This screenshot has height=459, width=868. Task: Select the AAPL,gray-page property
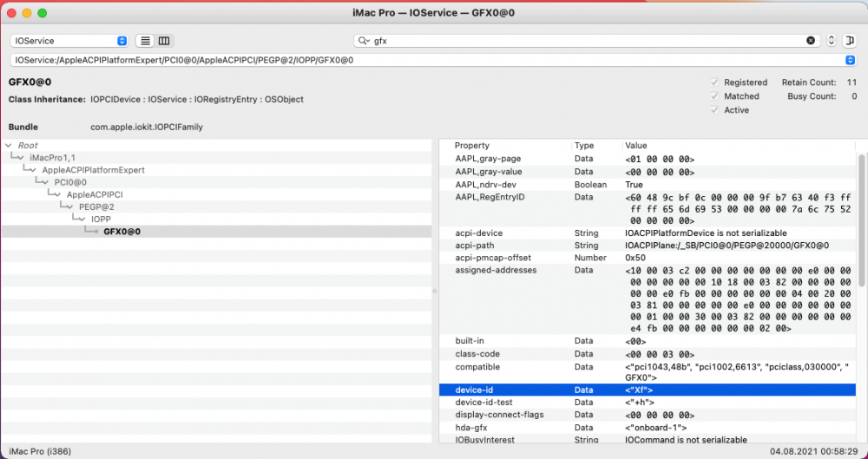pyautogui.click(x=648, y=159)
